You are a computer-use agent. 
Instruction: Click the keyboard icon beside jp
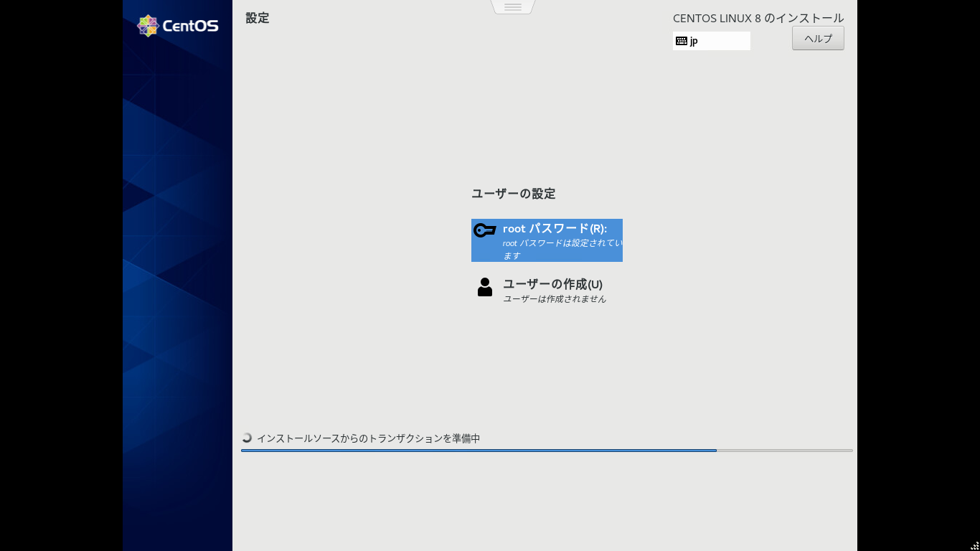(x=682, y=41)
